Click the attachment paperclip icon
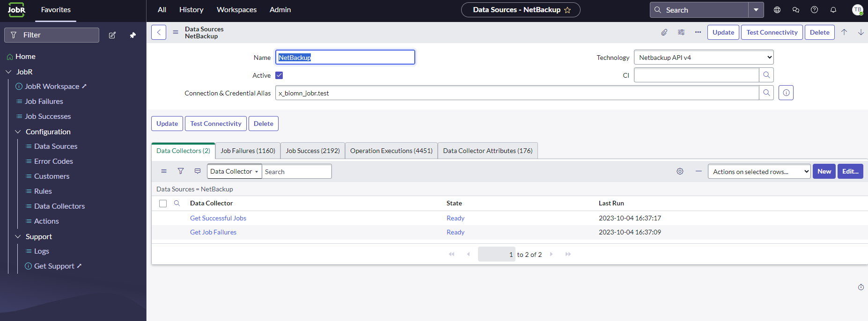Viewport: 868px width, 321px height. point(664,32)
